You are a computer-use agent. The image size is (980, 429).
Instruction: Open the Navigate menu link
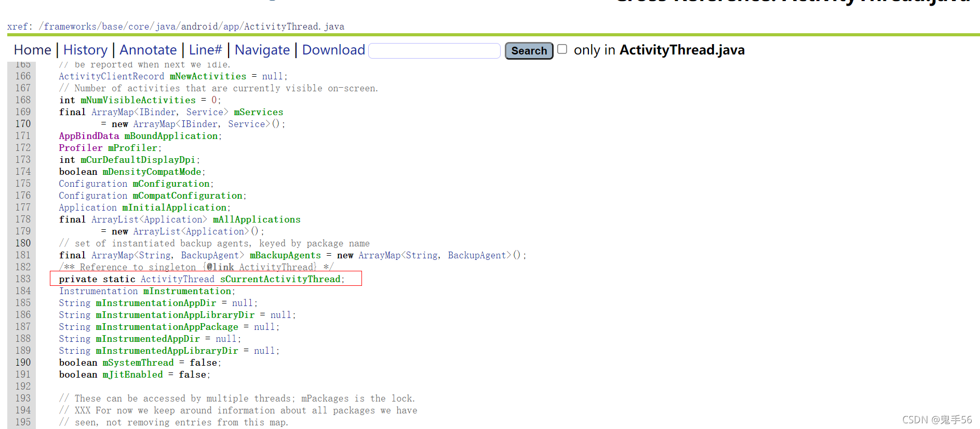(262, 50)
